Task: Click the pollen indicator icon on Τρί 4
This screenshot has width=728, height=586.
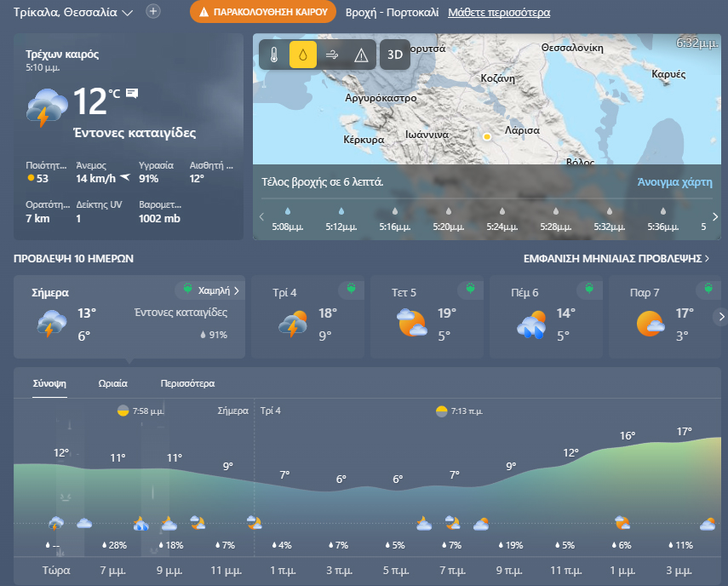Action: click(x=349, y=290)
